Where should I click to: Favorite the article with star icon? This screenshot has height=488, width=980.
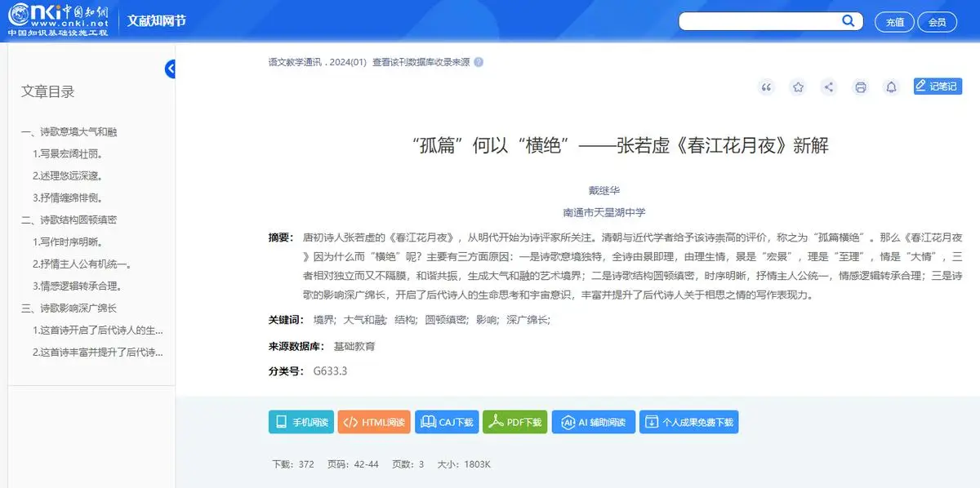click(x=798, y=87)
